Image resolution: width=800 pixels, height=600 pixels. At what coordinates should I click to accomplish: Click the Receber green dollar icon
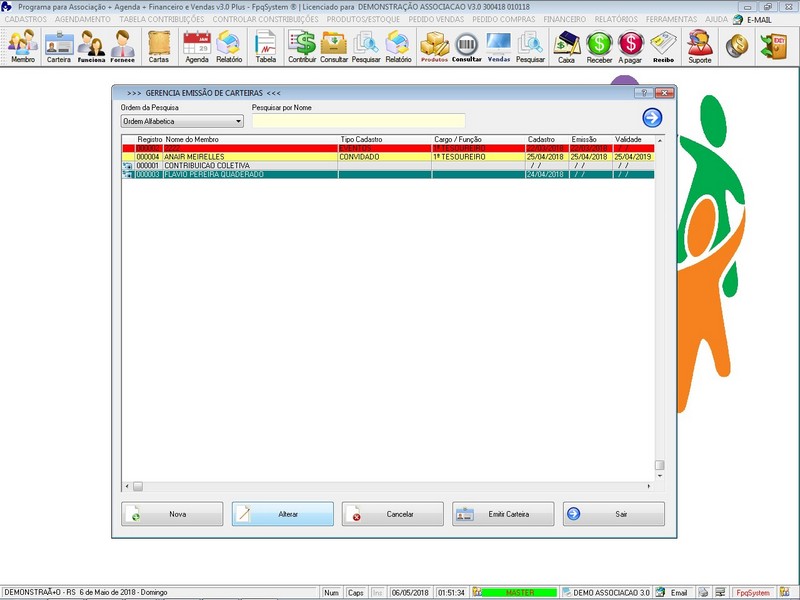pyautogui.click(x=599, y=46)
